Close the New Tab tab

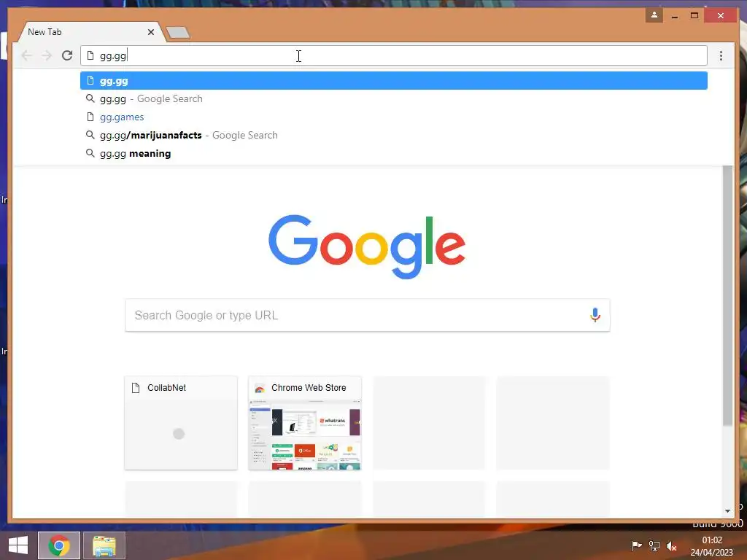click(151, 32)
